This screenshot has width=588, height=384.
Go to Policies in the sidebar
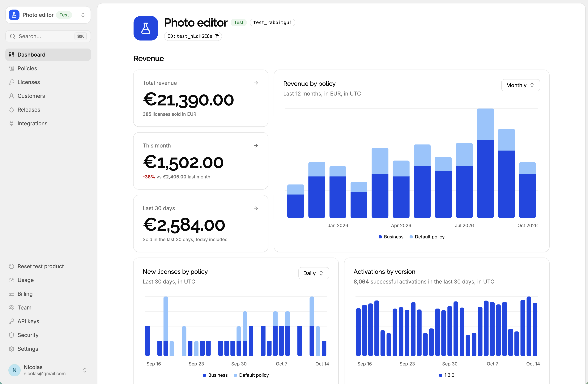coord(48,68)
